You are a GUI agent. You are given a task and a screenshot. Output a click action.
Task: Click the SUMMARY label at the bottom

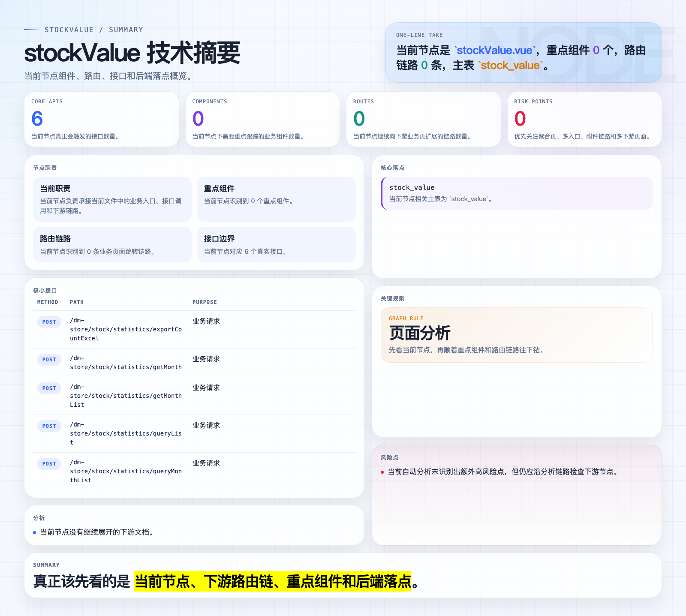[x=46, y=565]
